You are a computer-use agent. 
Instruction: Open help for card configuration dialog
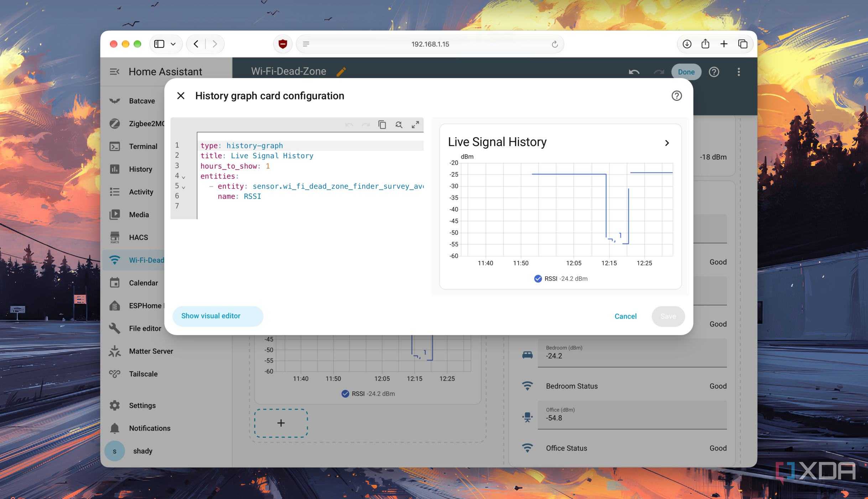676,96
